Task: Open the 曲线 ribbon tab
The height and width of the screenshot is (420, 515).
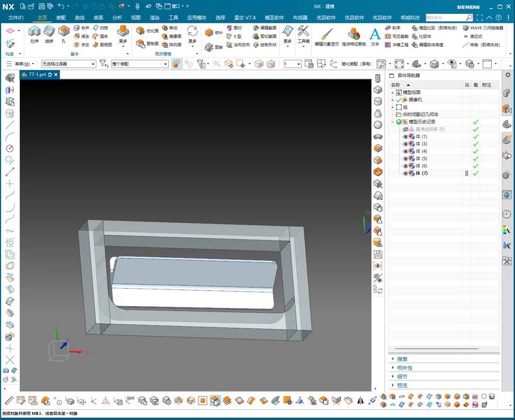Action: (79, 17)
